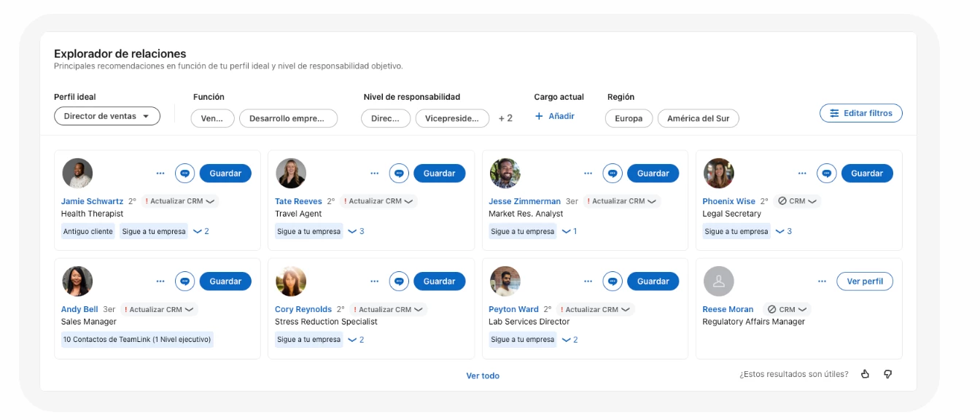Click the thumbs up feedback icon
The height and width of the screenshot is (420, 980).
coord(866,374)
